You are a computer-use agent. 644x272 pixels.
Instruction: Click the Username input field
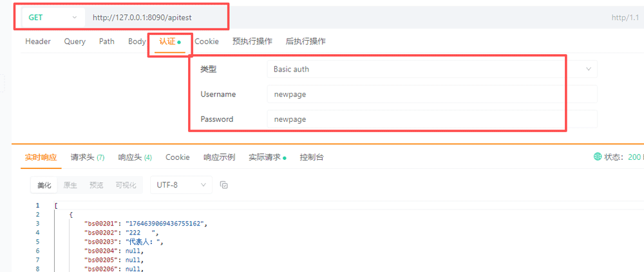coord(431,94)
